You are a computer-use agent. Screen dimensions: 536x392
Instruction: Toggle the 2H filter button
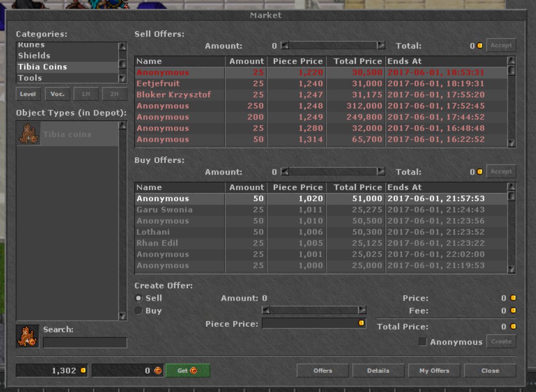click(x=114, y=94)
